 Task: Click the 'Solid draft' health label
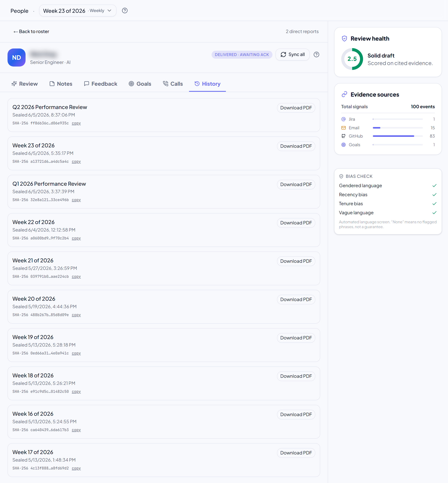[381, 55]
